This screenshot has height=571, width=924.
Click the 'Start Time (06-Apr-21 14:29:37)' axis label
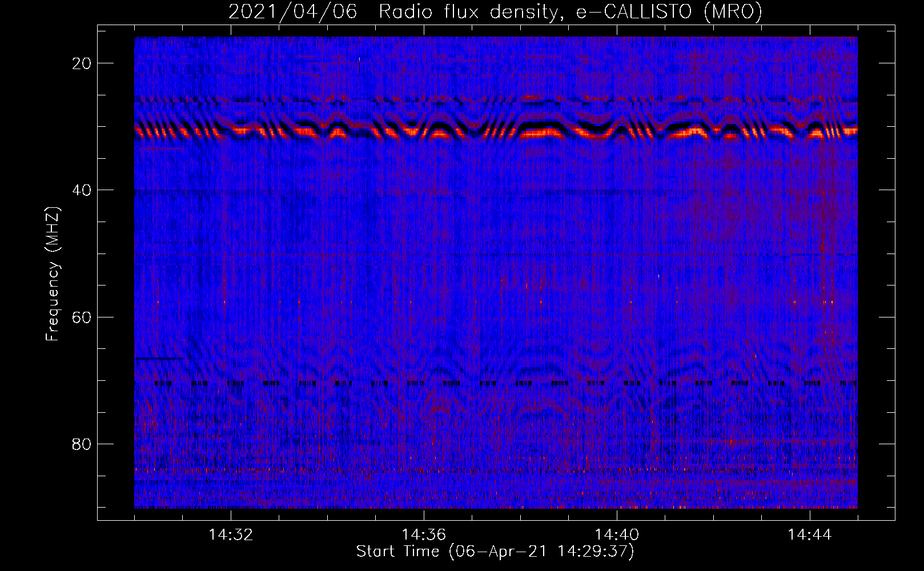pos(495,552)
